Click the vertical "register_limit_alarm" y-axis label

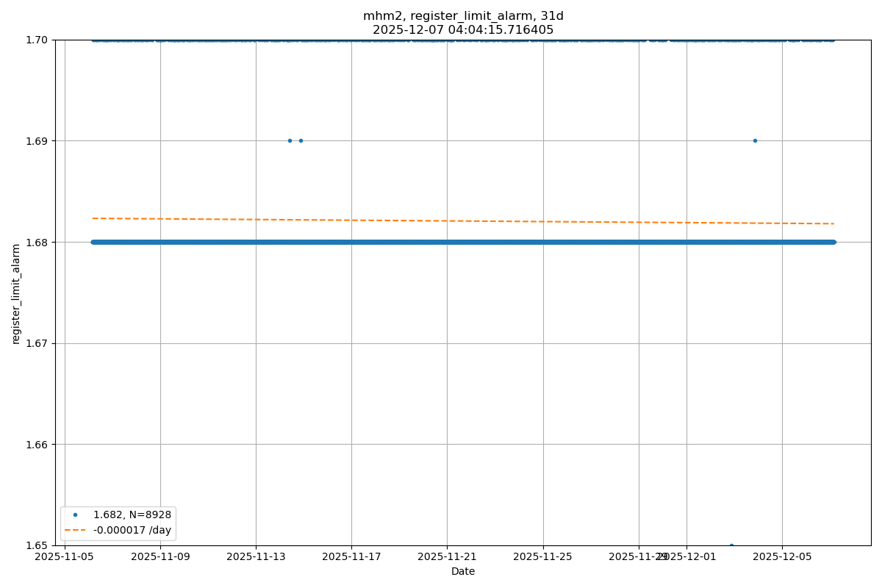16,293
